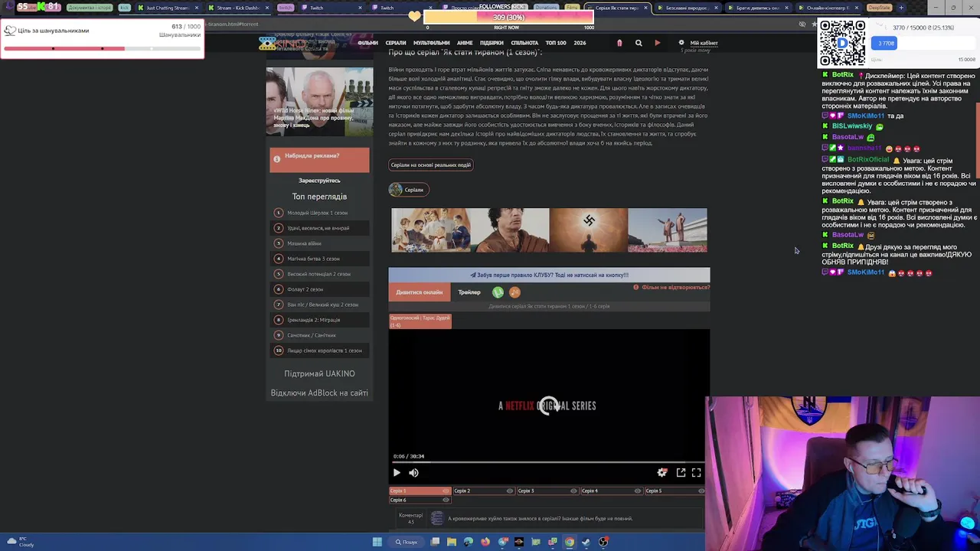
Task: Click 'Фільм не відтворюється?' report link
Action: pos(671,287)
